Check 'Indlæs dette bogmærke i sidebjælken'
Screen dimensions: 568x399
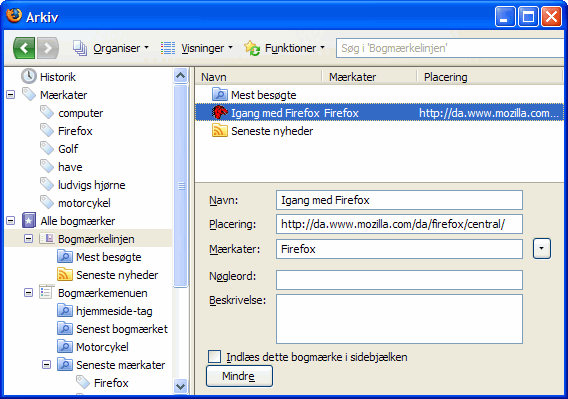[214, 357]
